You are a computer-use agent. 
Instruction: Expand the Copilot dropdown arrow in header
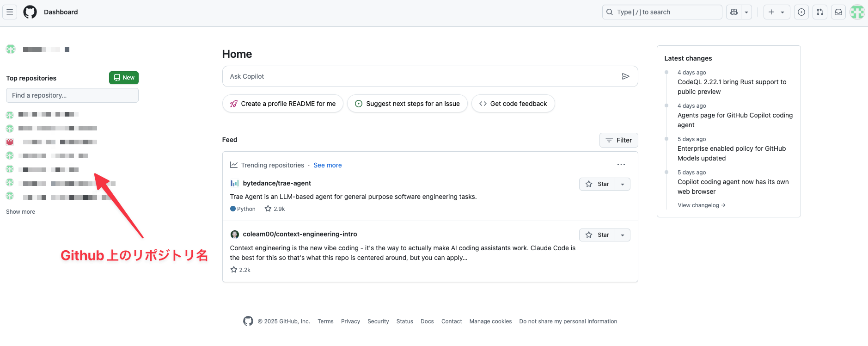[x=746, y=12]
